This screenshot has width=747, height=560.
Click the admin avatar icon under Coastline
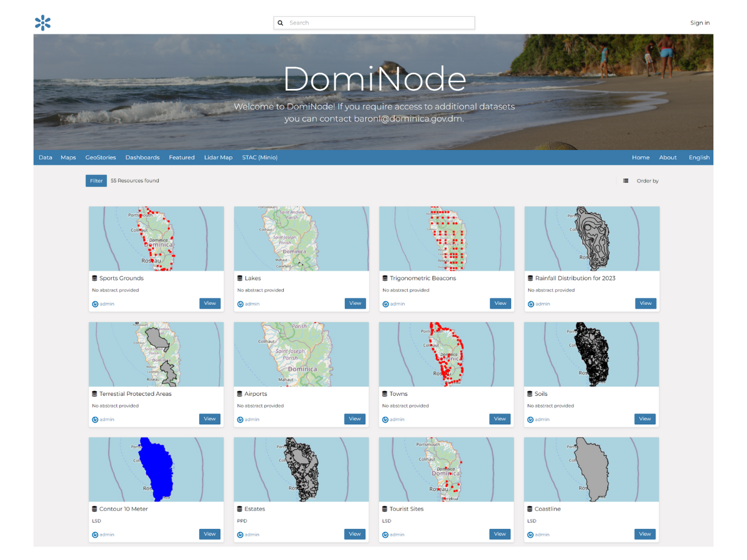(530, 534)
